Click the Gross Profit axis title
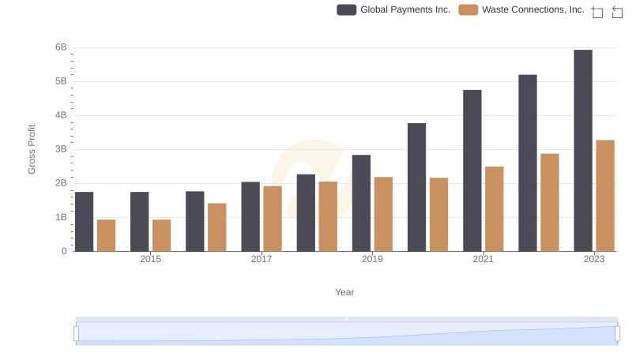632x364 pixels. pyautogui.click(x=32, y=149)
